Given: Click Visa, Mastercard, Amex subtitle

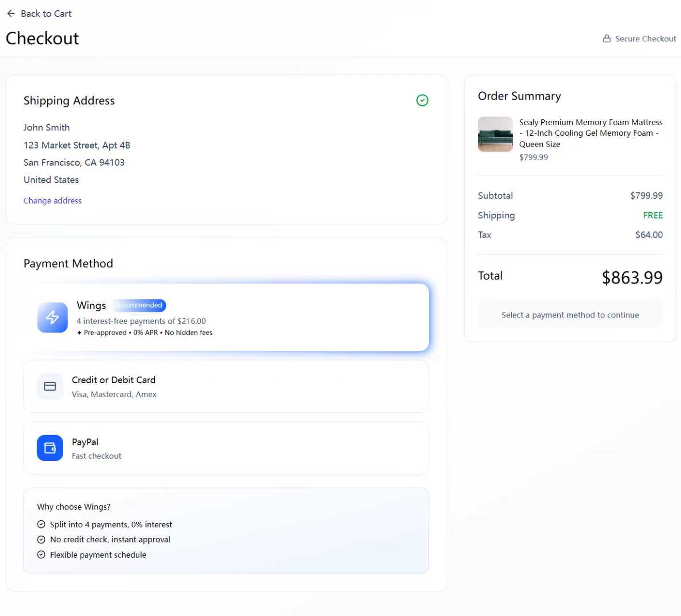Looking at the screenshot, I should click(114, 394).
